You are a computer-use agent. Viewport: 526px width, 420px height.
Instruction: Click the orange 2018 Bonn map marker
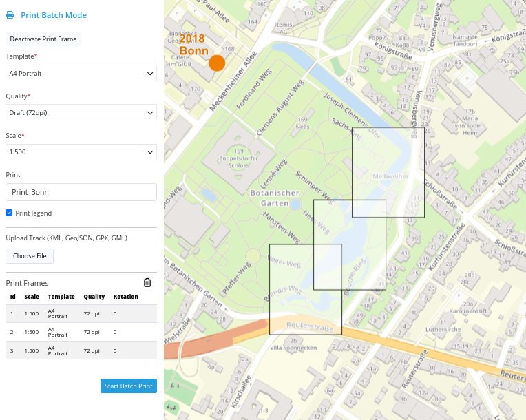pos(217,63)
